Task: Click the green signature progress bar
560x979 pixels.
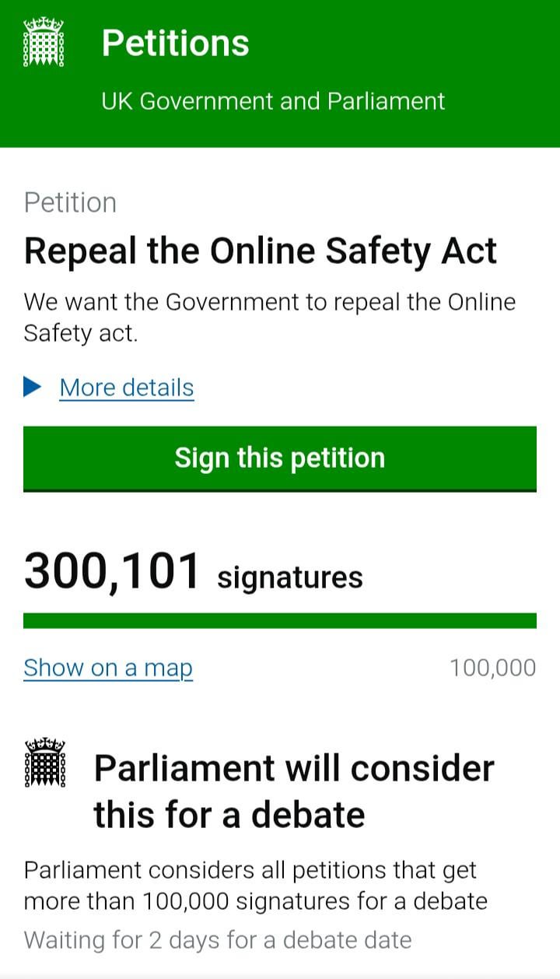Action: pyautogui.click(x=280, y=620)
